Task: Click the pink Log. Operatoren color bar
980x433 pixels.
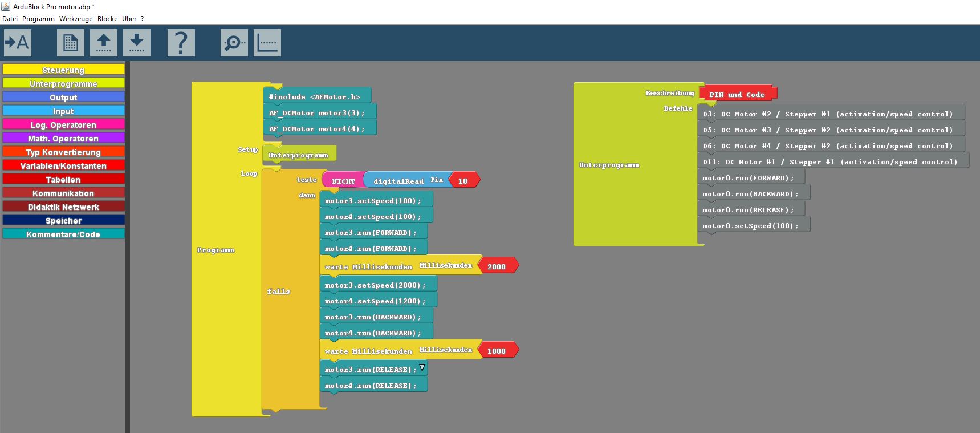Action: [63, 124]
